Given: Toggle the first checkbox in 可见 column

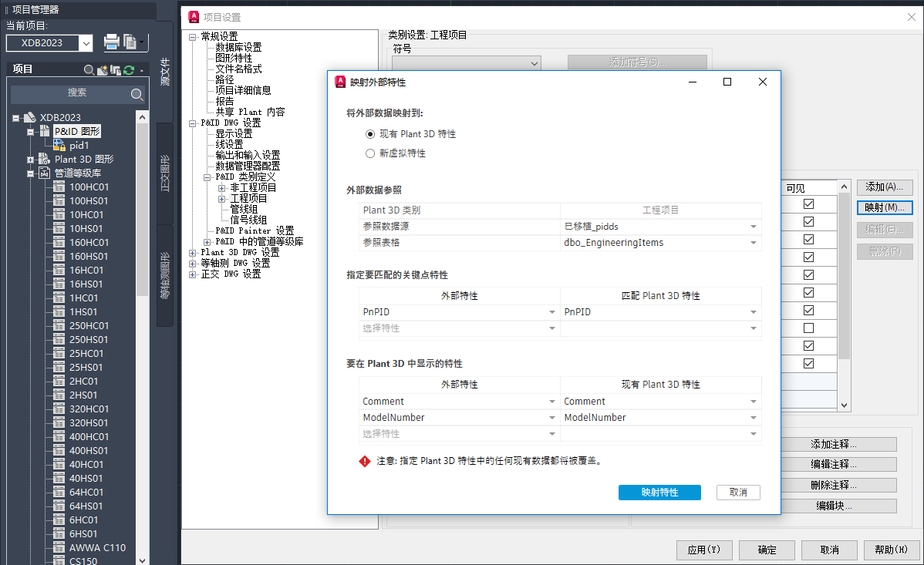Looking at the screenshot, I should (808, 203).
